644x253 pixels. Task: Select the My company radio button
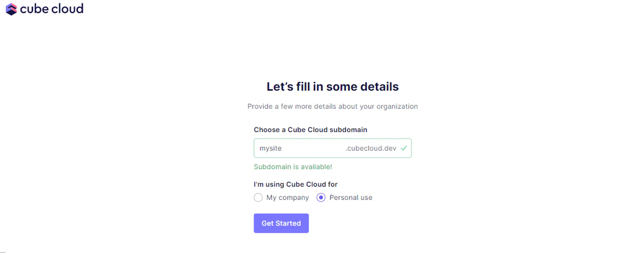(258, 197)
